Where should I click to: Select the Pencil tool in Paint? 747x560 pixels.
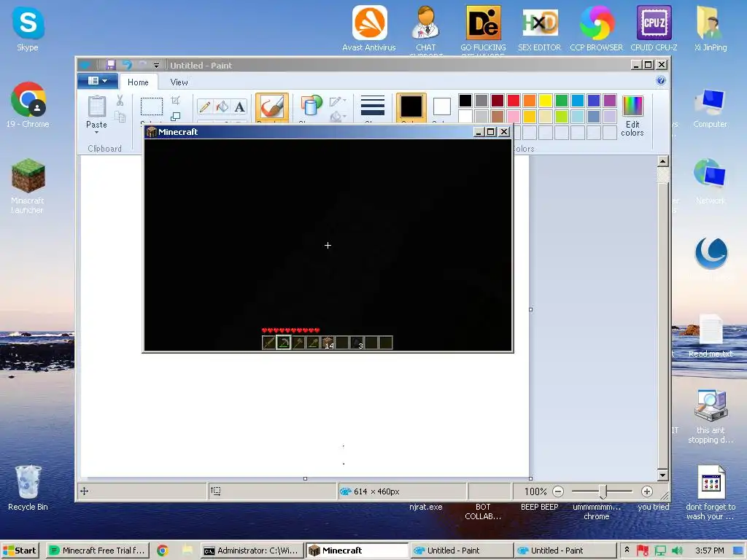pyautogui.click(x=205, y=106)
